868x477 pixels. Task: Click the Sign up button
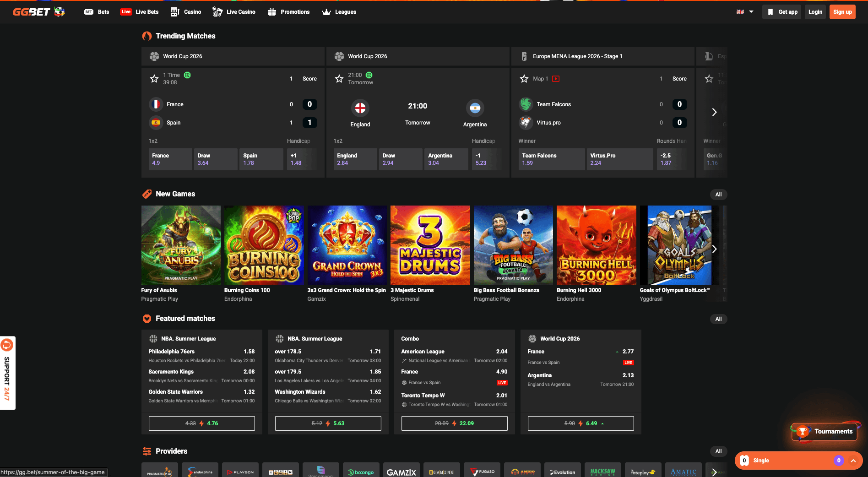842,12
